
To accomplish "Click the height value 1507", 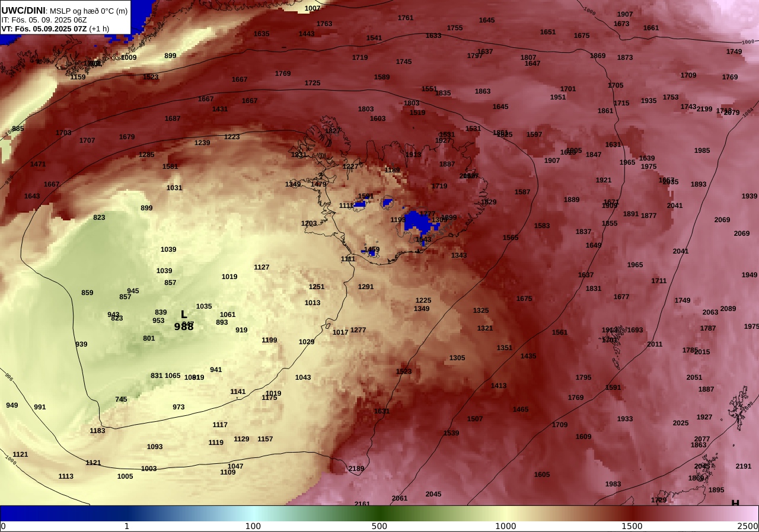I will tap(475, 419).
